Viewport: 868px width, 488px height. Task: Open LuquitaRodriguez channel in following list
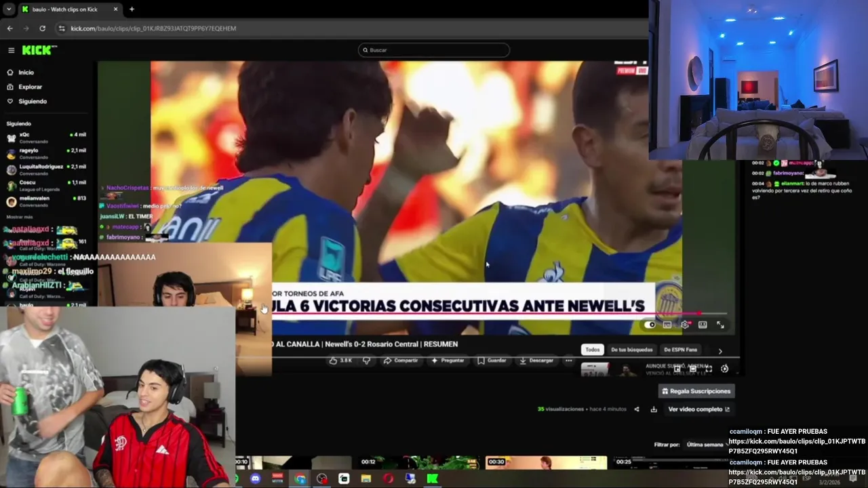[46, 169]
